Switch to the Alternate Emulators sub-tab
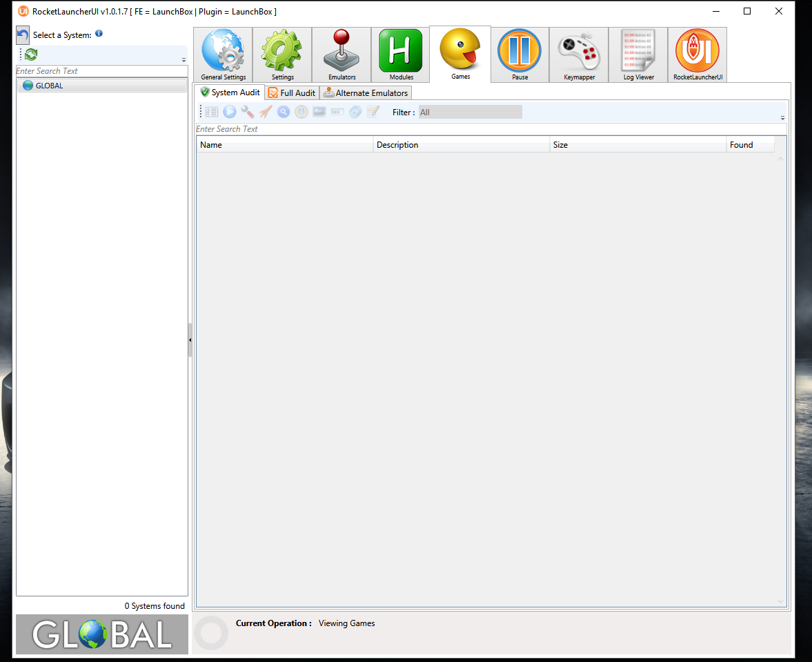This screenshot has height=662, width=812. click(x=366, y=93)
